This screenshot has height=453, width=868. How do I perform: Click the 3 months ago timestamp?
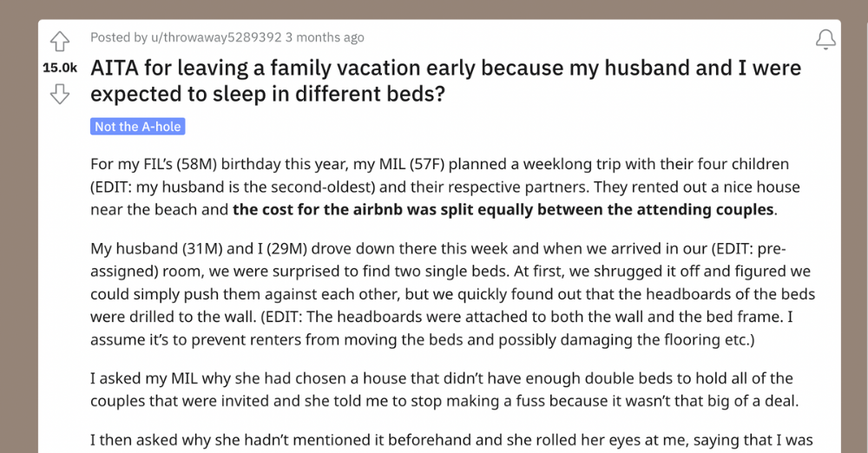pyautogui.click(x=325, y=37)
